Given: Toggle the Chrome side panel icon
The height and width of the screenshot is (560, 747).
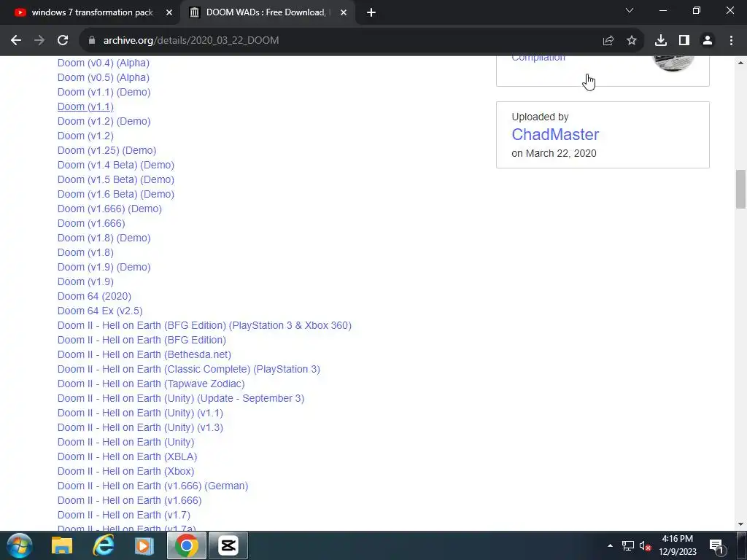Looking at the screenshot, I should click(684, 41).
